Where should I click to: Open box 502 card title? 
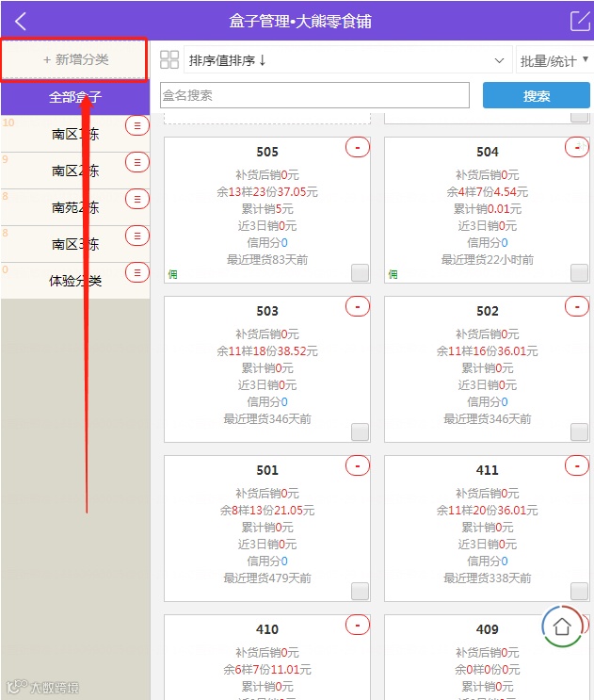pos(487,311)
